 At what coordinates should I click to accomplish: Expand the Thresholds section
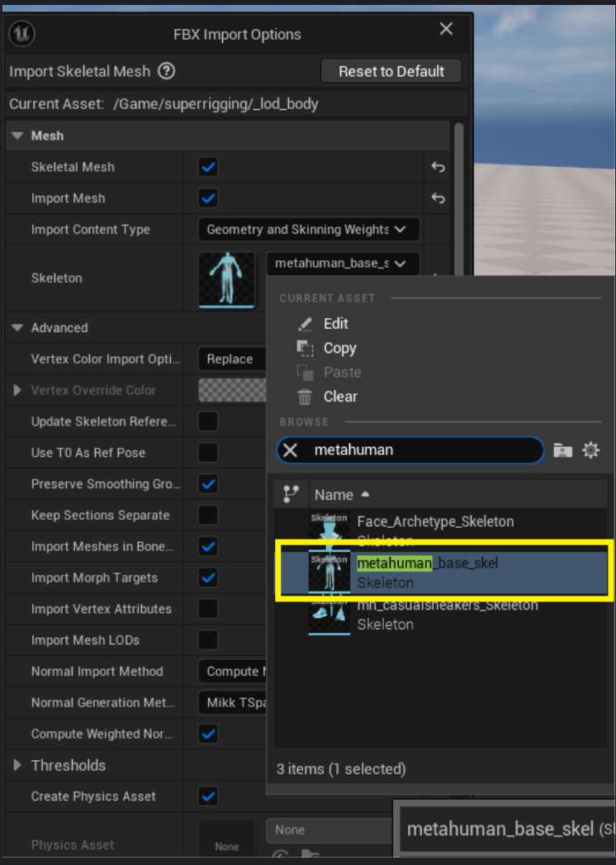tap(17, 765)
